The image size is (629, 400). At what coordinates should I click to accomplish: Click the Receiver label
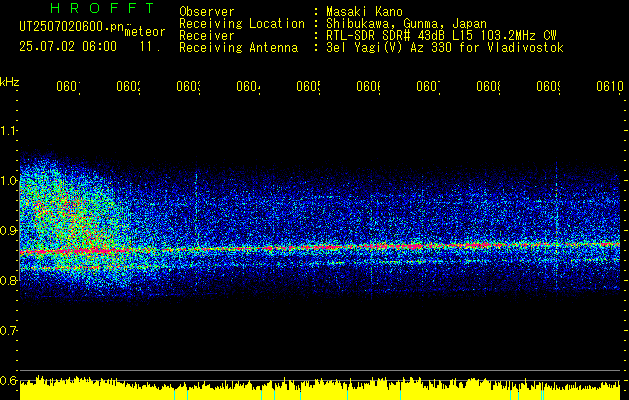point(207,36)
